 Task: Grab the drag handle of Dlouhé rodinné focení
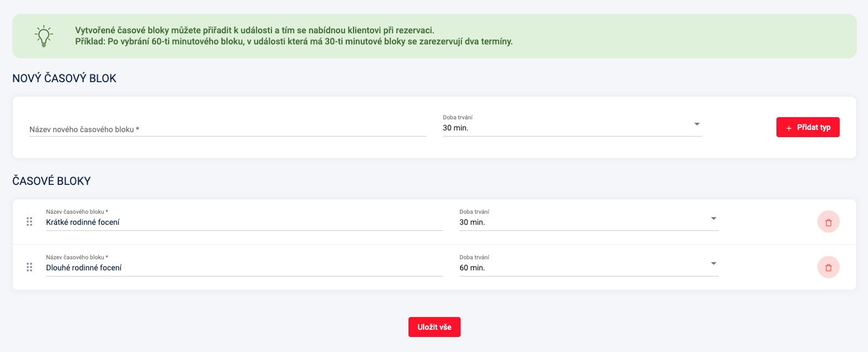click(29, 268)
